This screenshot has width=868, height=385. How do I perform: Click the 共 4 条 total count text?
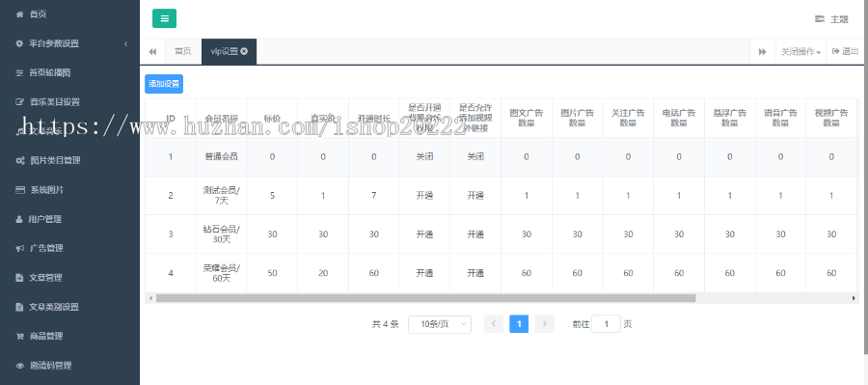pyautogui.click(x=385, y=324)
